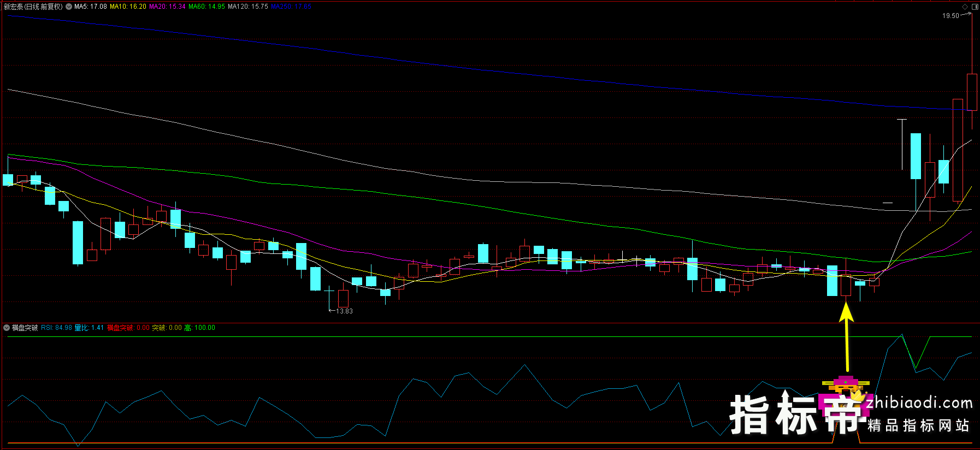
Task: Click the 量比: 1.41 indicator value
Action: [89, 328]
